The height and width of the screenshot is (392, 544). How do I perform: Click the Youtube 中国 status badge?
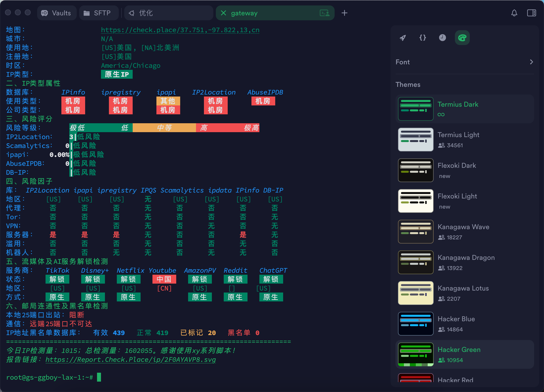[x=164, y=279]
